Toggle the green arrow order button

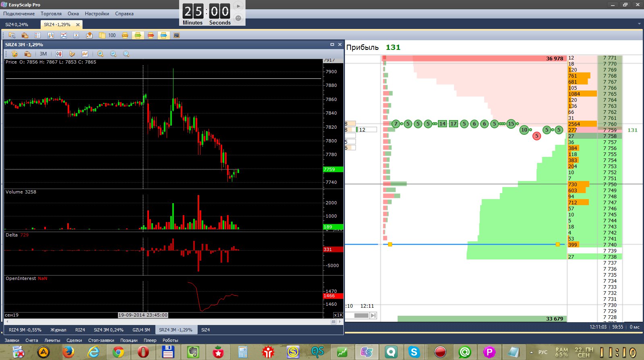coord(138,35)
